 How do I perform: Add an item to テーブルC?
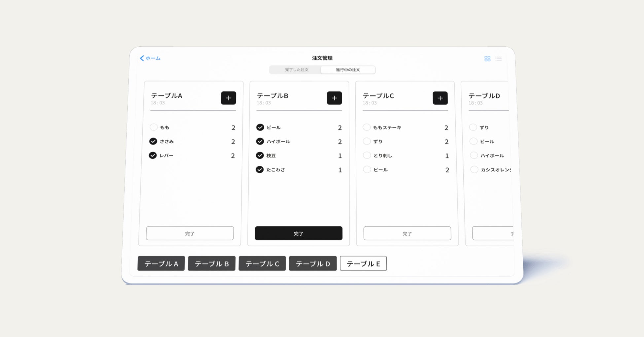coord(440,98)
